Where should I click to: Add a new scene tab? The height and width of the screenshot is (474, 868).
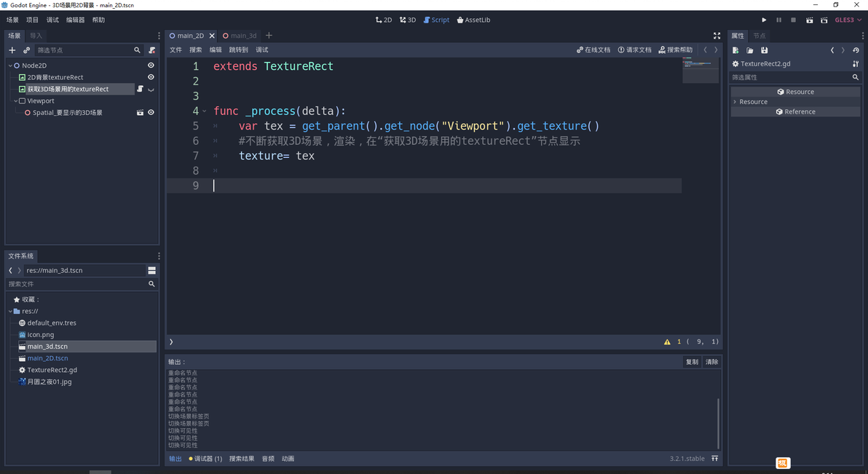269,36
